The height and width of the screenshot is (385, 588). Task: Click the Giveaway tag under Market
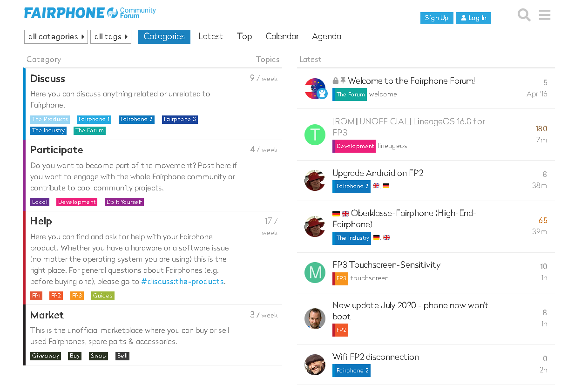click(x=46, y=356)
